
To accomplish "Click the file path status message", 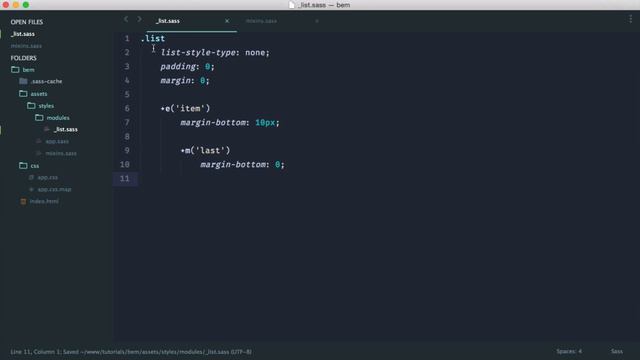I will click(x=131, y=352).
